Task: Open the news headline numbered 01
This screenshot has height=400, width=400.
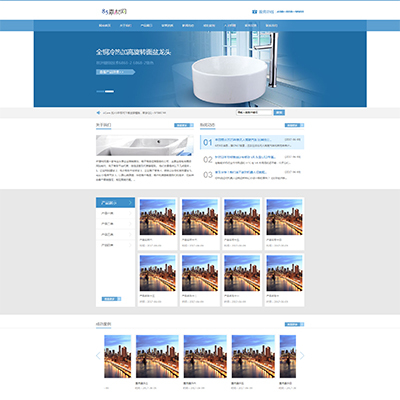Action: [243, 140]
